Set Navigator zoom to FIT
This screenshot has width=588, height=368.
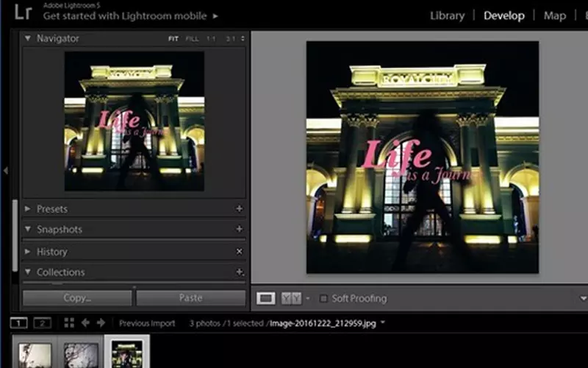click(x=173, y=39)
